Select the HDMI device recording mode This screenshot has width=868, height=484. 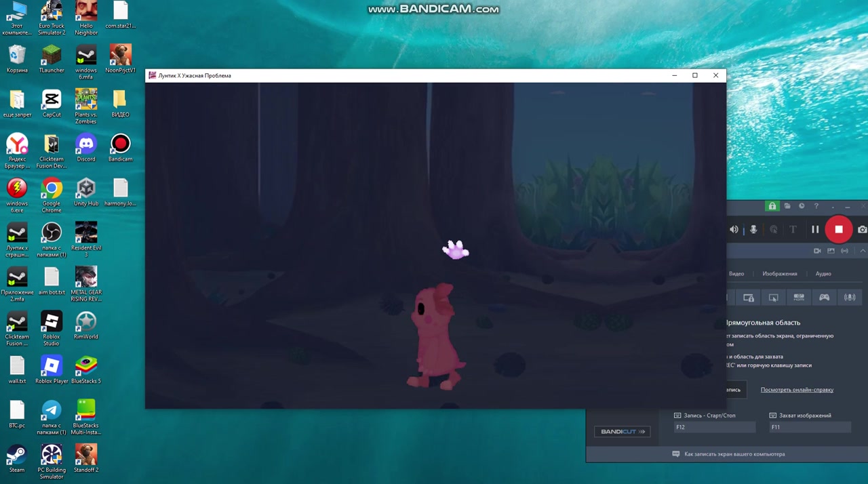pyautogui.click(x=799, y=298)
